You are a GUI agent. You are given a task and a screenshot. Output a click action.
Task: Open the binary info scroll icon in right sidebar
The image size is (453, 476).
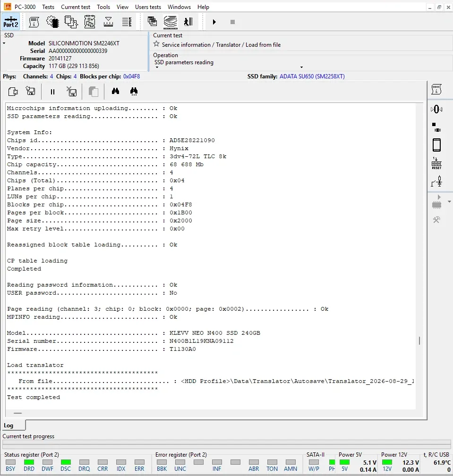tap(436, 89)
